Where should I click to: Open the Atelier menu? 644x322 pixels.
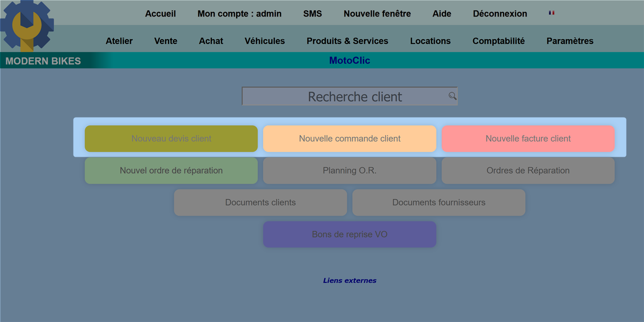[x=119, y=41]
